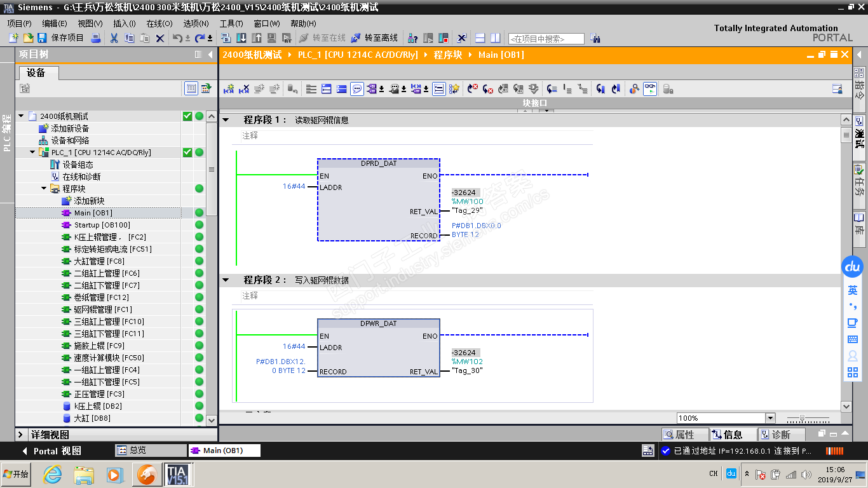This screenshot has width=868, height=488.
Task: Click the Portal 视图 button
Action: click(x=51, y=451)
